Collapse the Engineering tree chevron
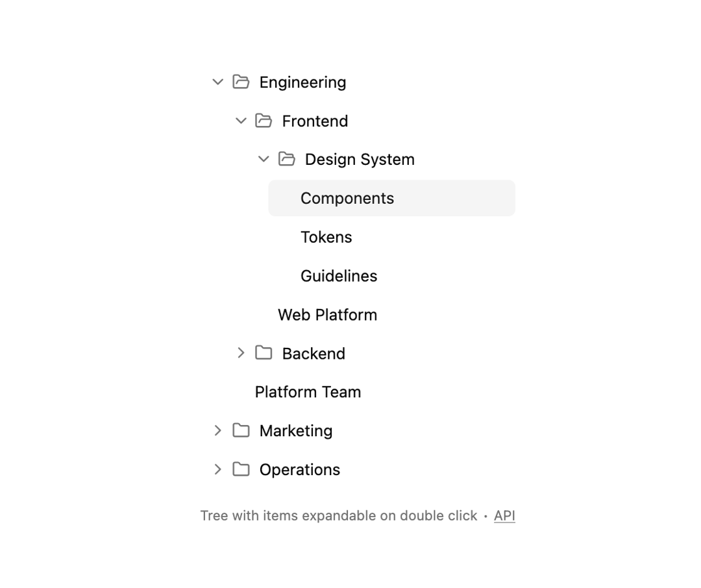701x588 pixels. pyautogui.click(x=217, y=82)
